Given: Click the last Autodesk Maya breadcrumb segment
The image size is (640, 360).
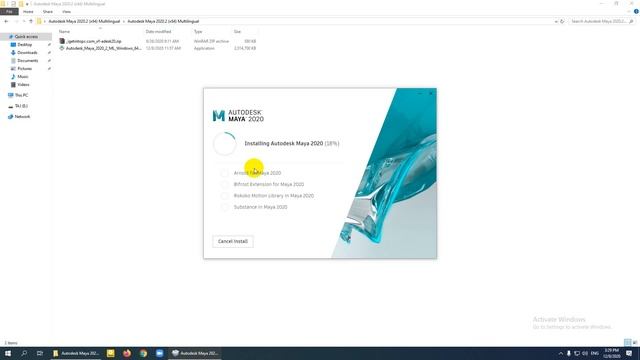Looking at the screenshot, I should [x=163, y=21].
